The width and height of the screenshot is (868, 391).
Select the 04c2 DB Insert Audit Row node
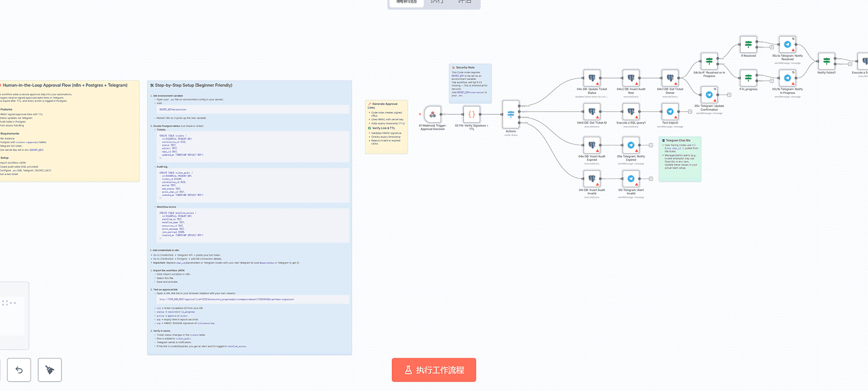[631, 78]
